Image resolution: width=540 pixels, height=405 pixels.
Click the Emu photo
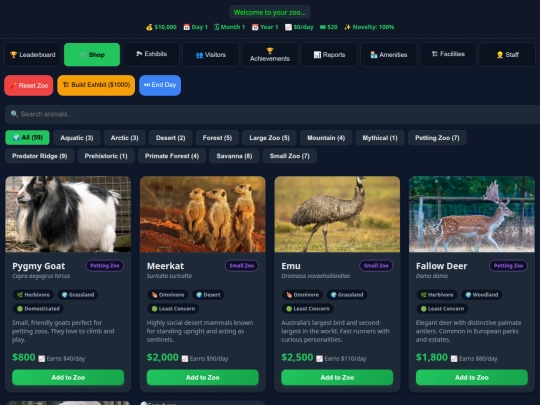[x=337, y=214]
